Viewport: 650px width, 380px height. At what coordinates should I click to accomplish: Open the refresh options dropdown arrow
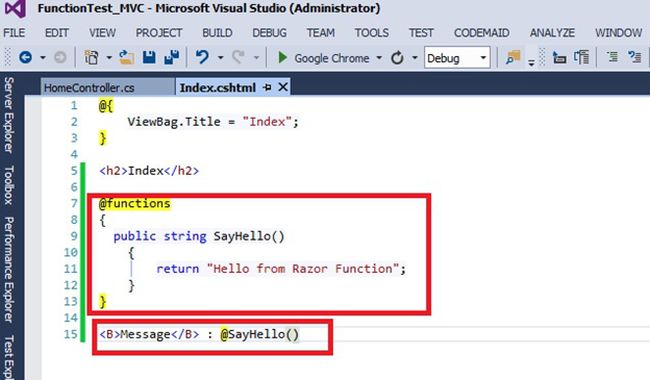(x=415, y=58)
